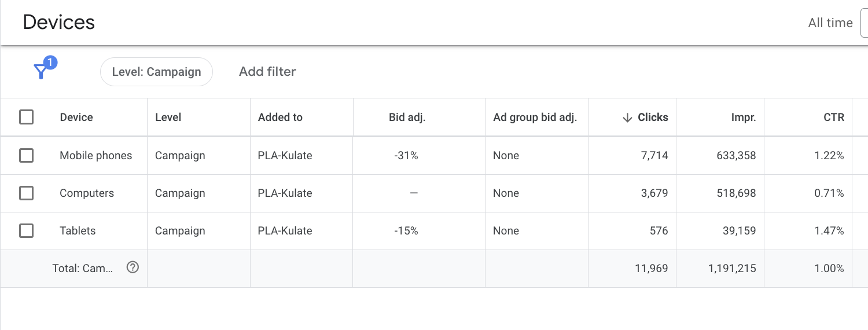Image resolution: width=868 pixels, height=330 pixels.
Task: Click the Ad group bid adj. column header
Action: [535, 117]
